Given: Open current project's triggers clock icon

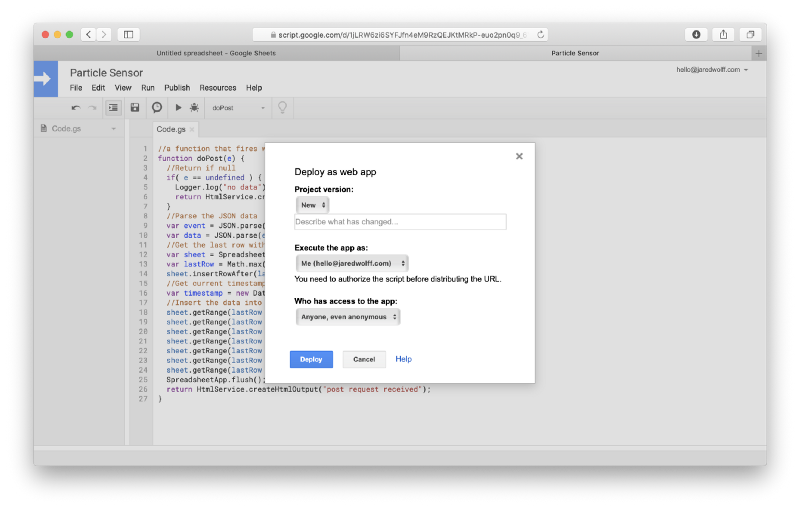Looking at the screenshot, I should (x=157, y=108).
